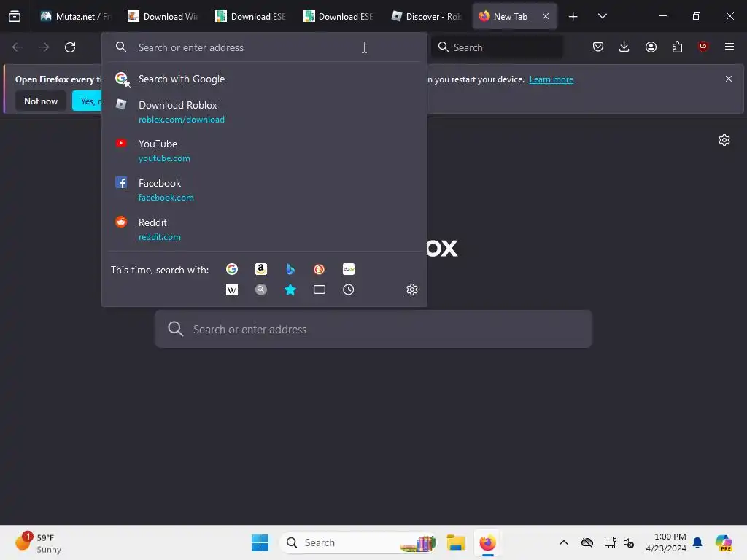Search open Tabs icon
Viewport: 747px width, 560px height.
pos(320,289)
